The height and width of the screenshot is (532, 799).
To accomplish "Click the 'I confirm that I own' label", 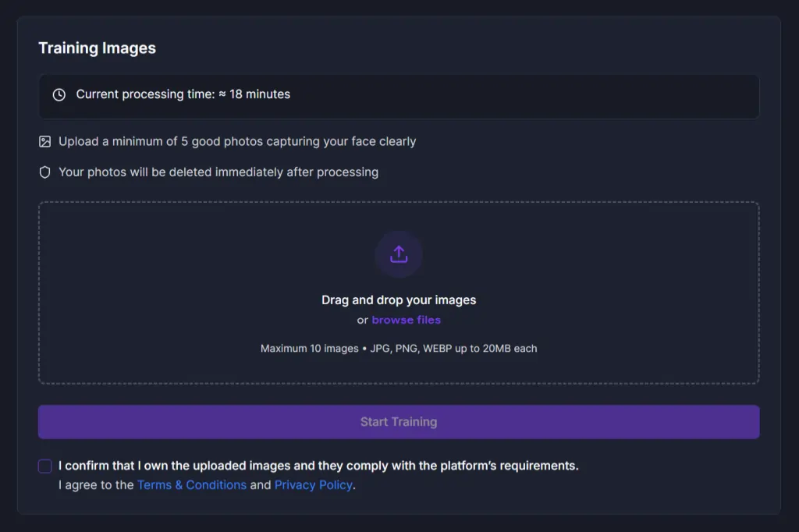I will click(318, 466).
